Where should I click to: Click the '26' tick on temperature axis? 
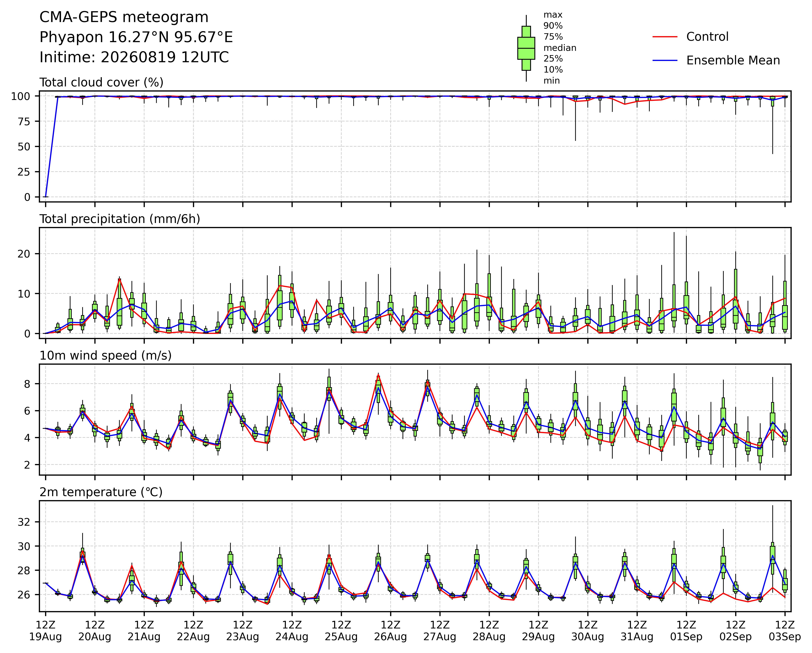tap(24, 595)
